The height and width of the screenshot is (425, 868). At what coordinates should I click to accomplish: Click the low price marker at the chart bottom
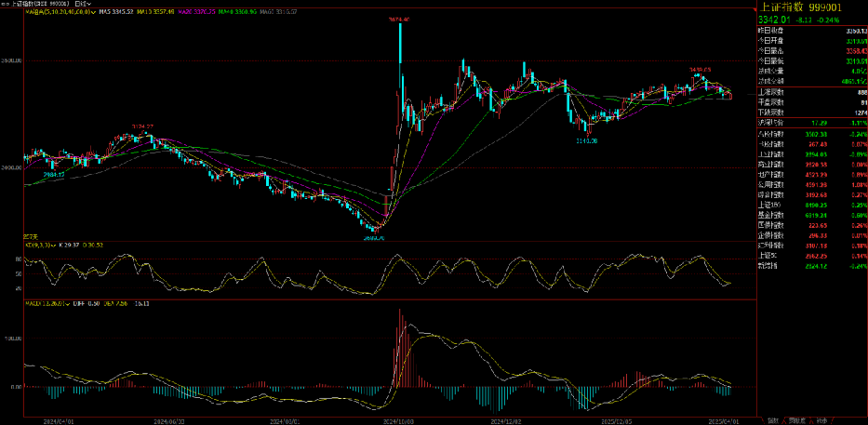click(x=373, y=237)
